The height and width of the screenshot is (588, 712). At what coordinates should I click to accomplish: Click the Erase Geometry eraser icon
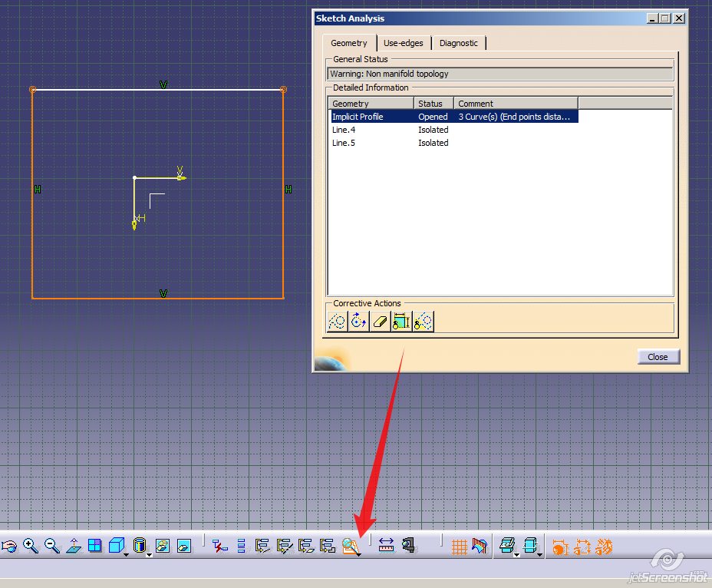click(x=380, y=322)
